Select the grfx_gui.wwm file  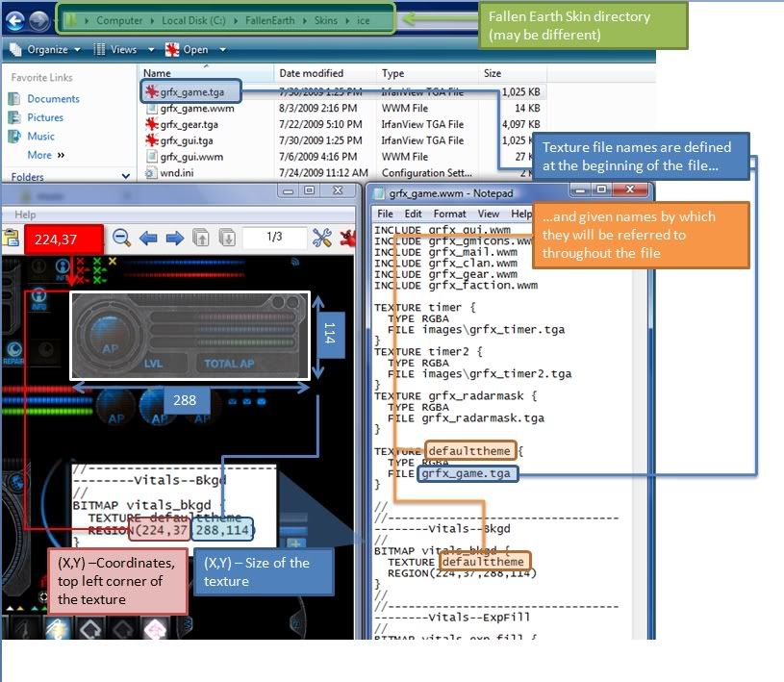click(191, 157)
